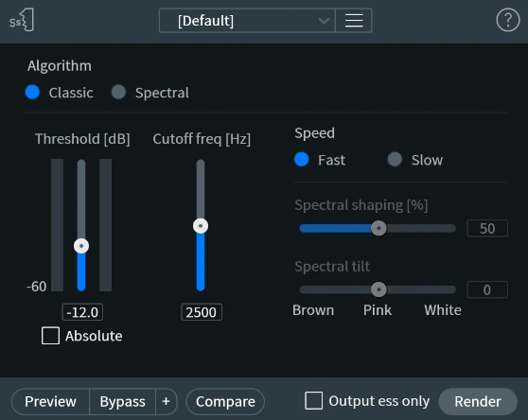Click the Cutoff freq slider handle

pos(201,226)
